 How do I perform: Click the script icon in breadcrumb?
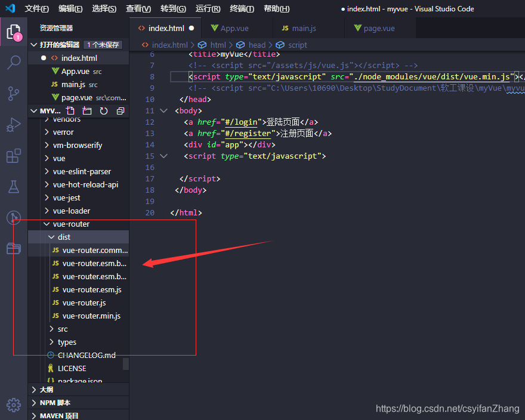280,45
